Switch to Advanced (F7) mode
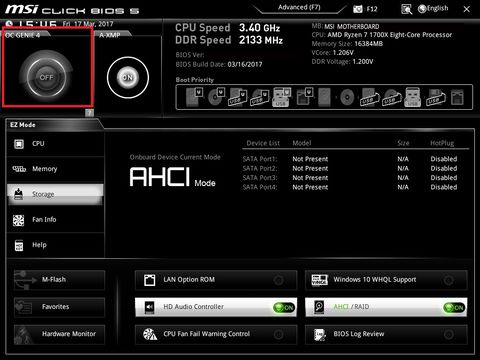Screen dimensions: 480x360 [x=299, y=7]
